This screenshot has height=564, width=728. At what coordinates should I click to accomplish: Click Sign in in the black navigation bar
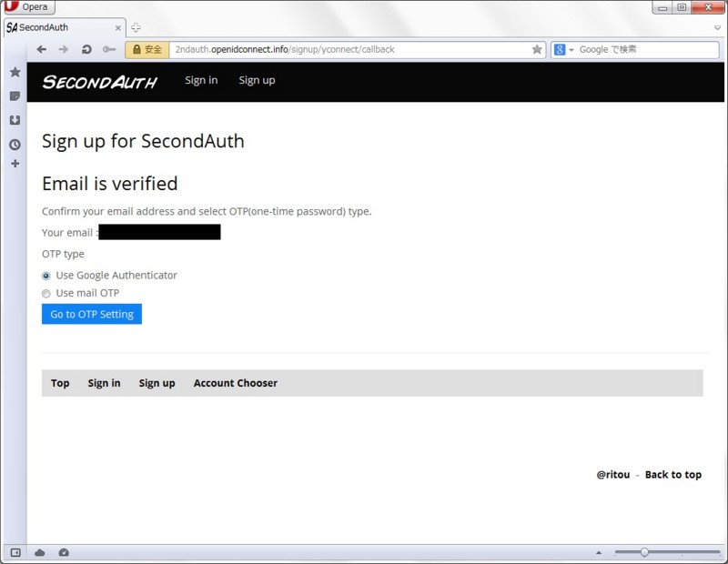(x=201, y=80)
